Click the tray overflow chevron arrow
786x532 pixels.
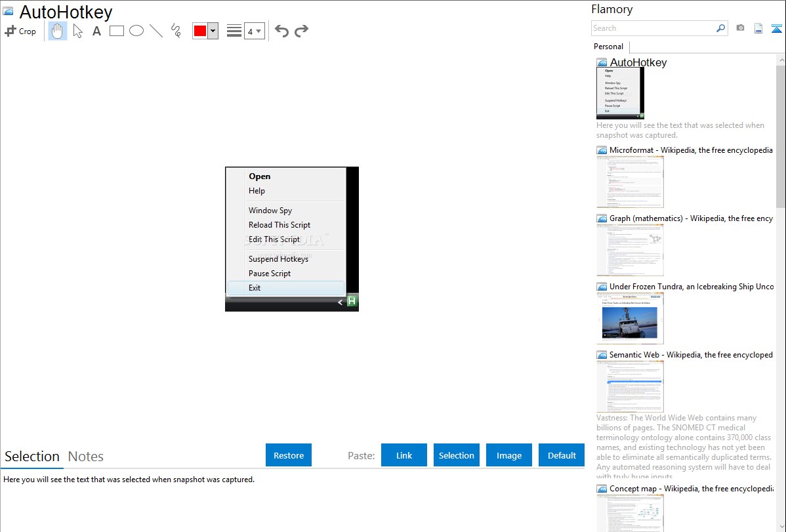coord(340,302)
